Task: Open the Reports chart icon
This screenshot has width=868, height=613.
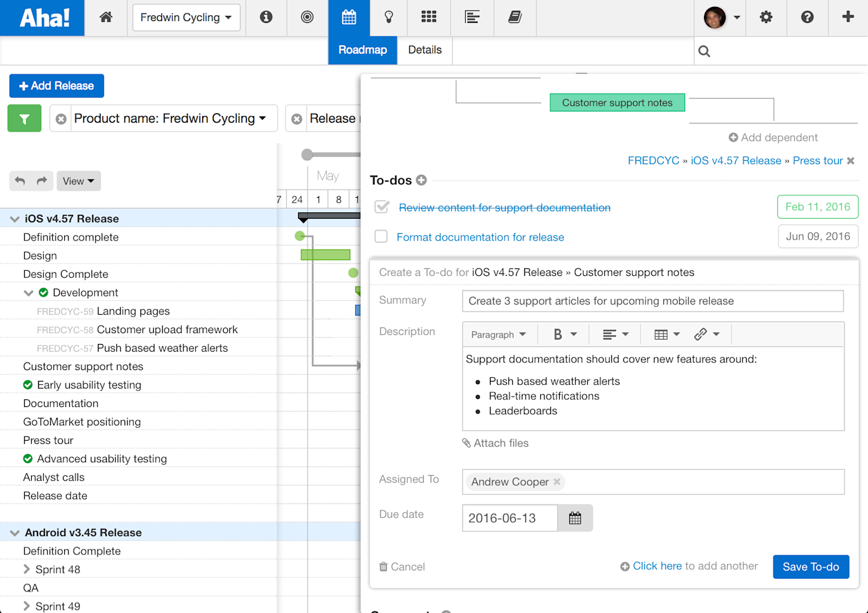Action: [x=472, y=18]
